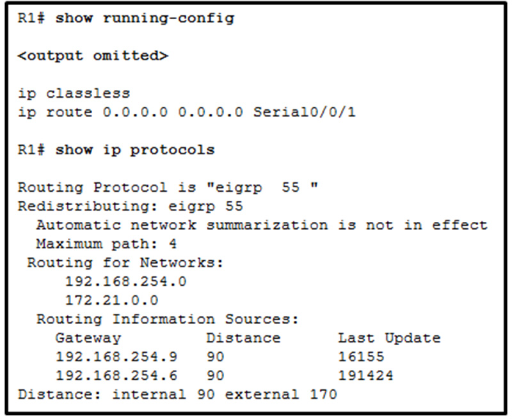Viewport: 512px width, 420px height.
Task: Click gateway 192.168.254.6 entry
Action: coord(116,376)
